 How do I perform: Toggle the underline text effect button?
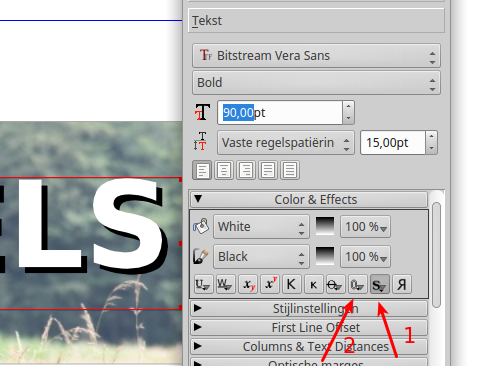tap(203, 284)
